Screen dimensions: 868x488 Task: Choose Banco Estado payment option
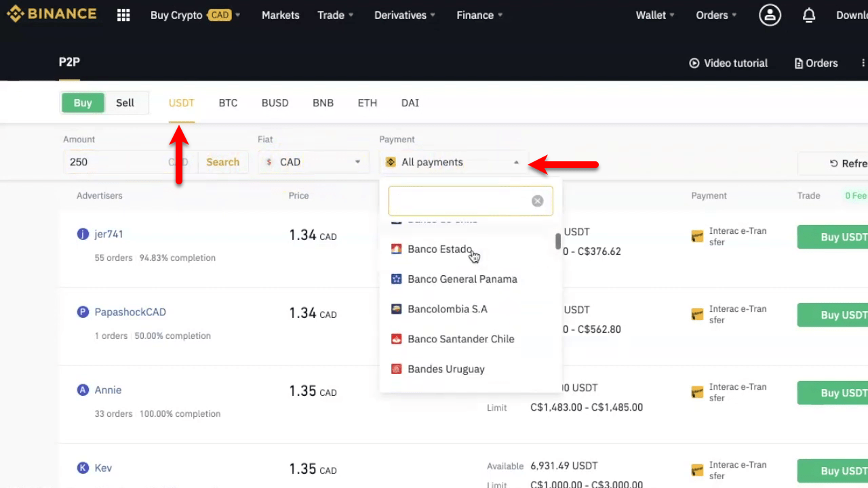471,249
